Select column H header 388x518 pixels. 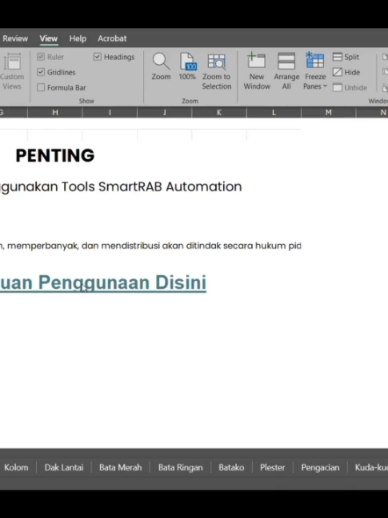[55, 113]
